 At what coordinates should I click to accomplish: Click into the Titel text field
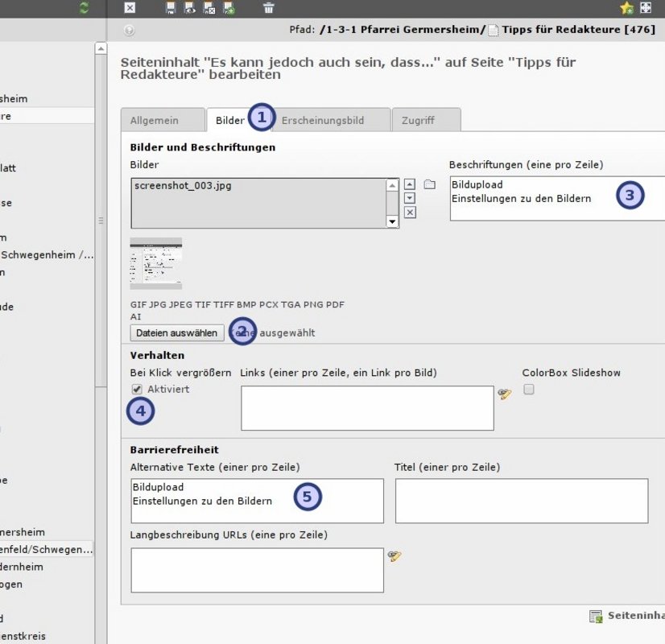click(x=521, y=501)
